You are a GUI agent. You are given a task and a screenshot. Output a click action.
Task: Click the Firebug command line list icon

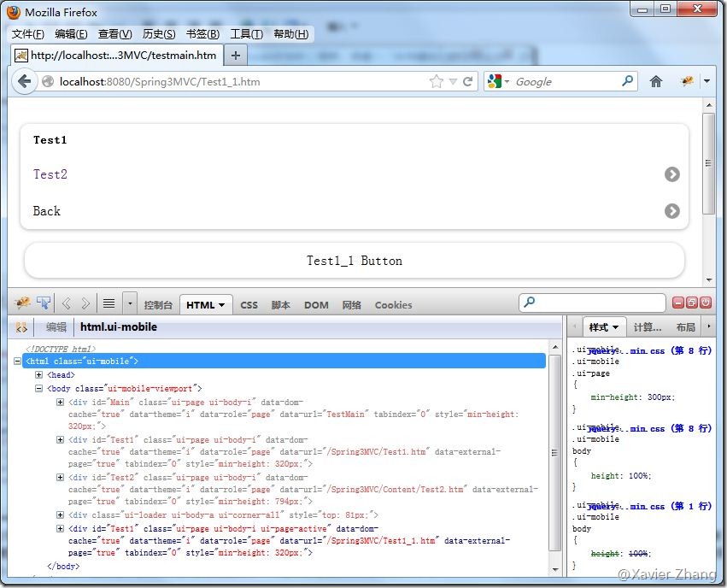tap(109, 303)
